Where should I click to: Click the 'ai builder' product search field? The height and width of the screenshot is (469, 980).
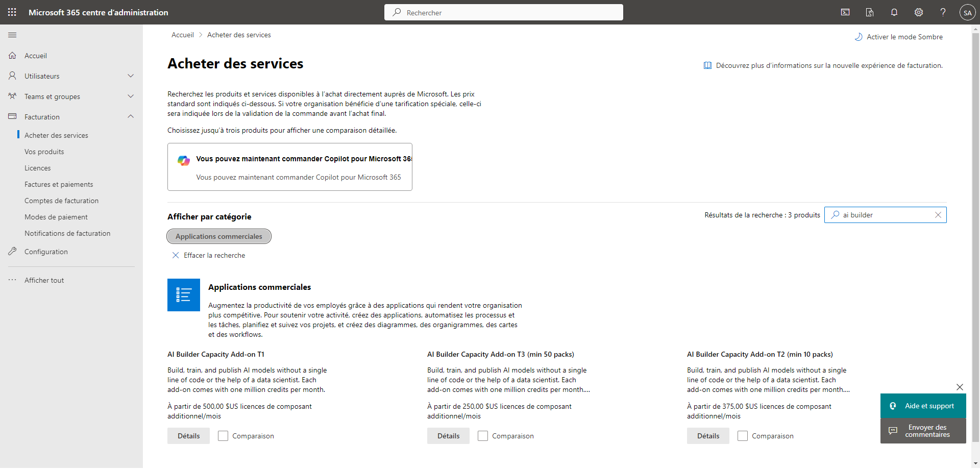tap(886, 215)
